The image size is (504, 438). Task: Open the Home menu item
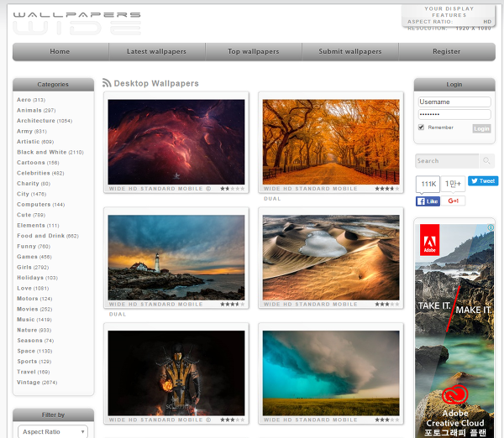pos(60,51)
